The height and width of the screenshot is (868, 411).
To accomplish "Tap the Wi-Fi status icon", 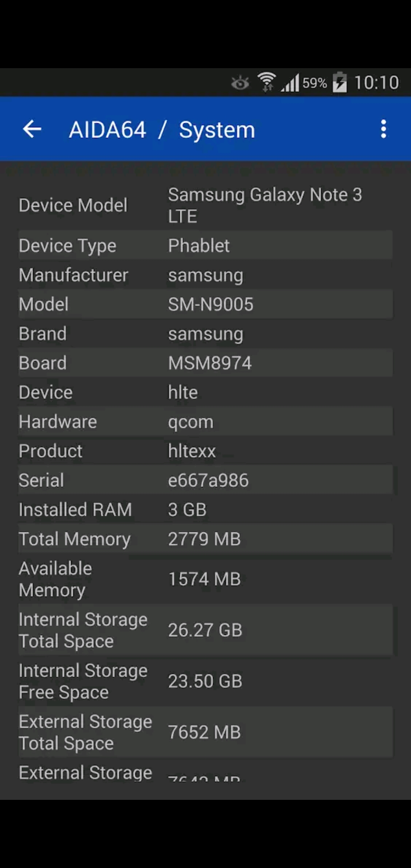I will (x=267, y=82).
